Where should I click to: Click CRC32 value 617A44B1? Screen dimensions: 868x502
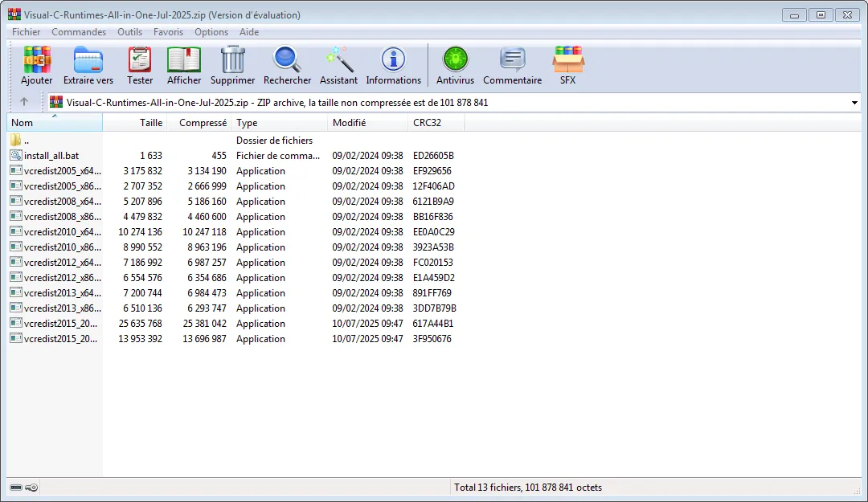click(x=433, y=323)
